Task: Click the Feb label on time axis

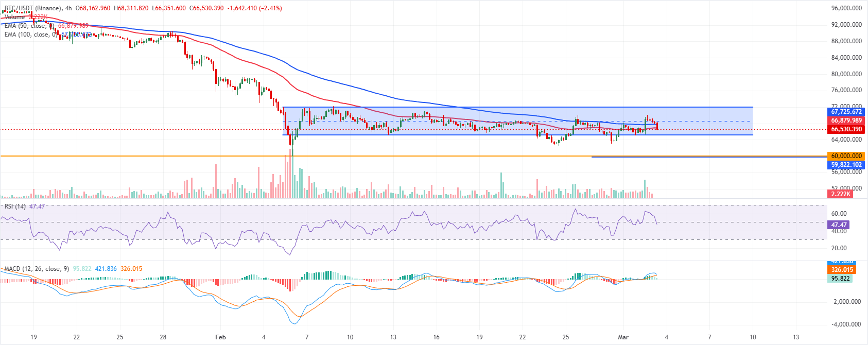Action: tap(220, 337)
